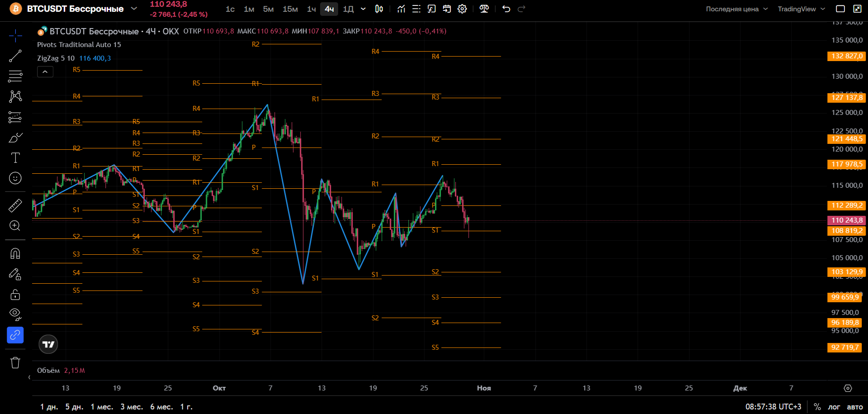Open the indicator templates list icon

click(416, 9)
